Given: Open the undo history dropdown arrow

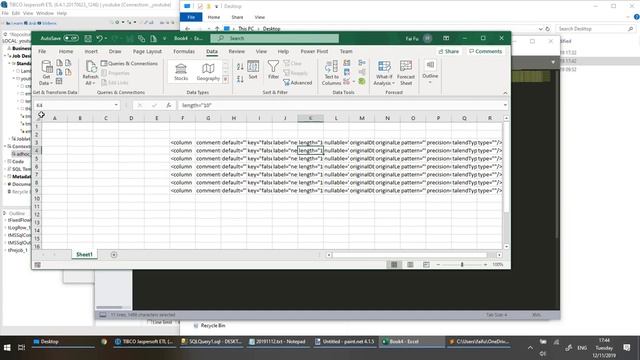Looking at the screenshot, I should click(x=106, y=38).
